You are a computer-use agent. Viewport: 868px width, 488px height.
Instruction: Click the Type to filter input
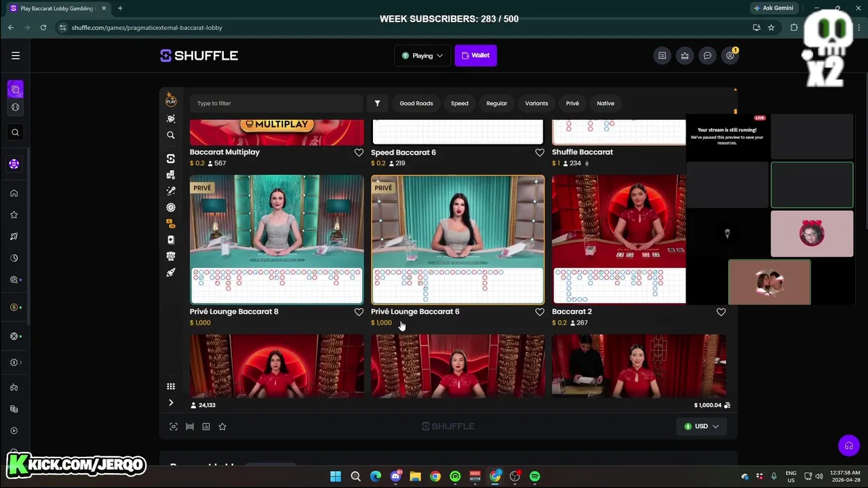click(277, 103)
